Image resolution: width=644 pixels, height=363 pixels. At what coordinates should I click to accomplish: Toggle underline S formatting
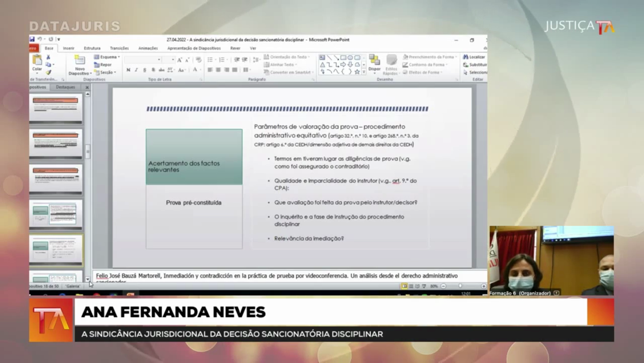tap(144, 70)
